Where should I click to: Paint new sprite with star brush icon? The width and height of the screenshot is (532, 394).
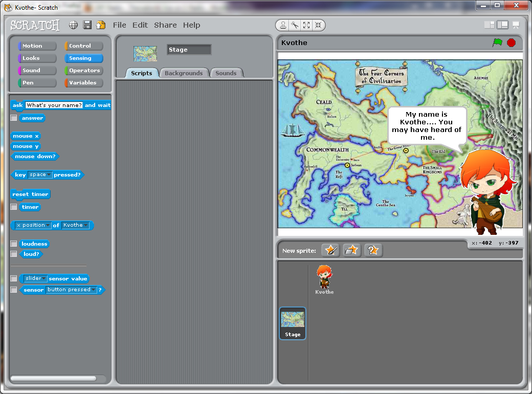click(x=330, y=250)
